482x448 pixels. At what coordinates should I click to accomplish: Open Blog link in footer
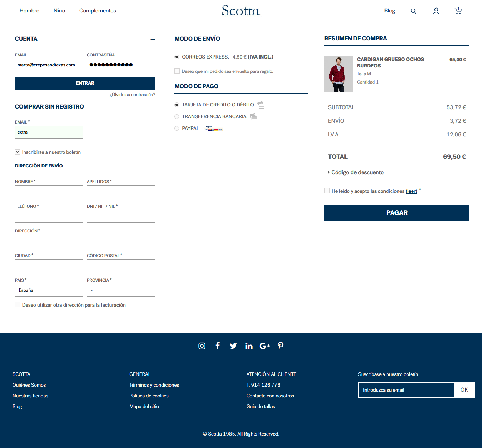tap(17, 407)
